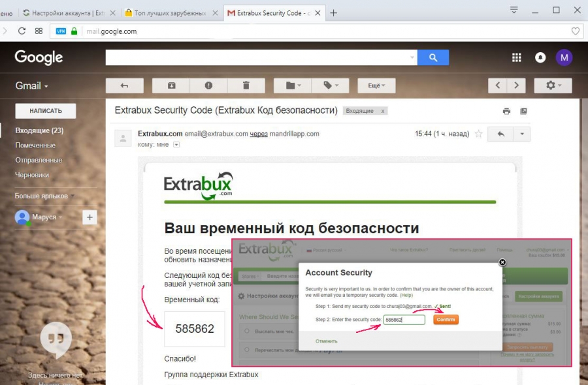The image size is (588, 385).
Task: Open a new browser tab
Action: [333, 13]
